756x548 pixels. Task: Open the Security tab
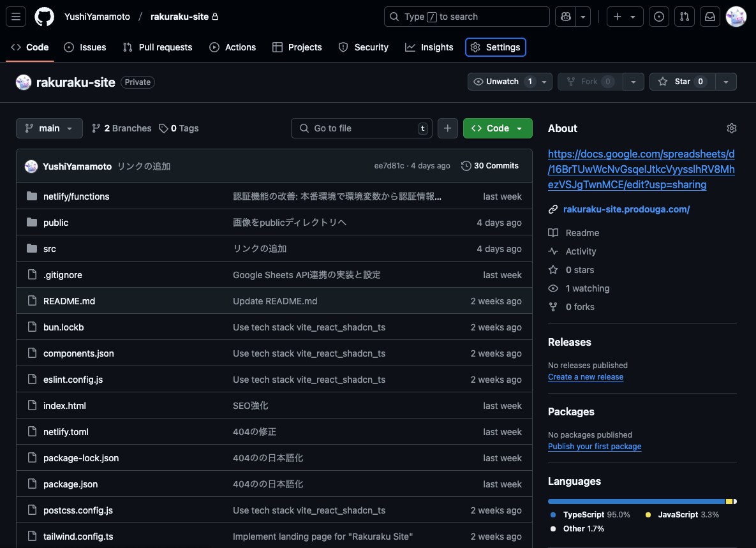[364, 47]
